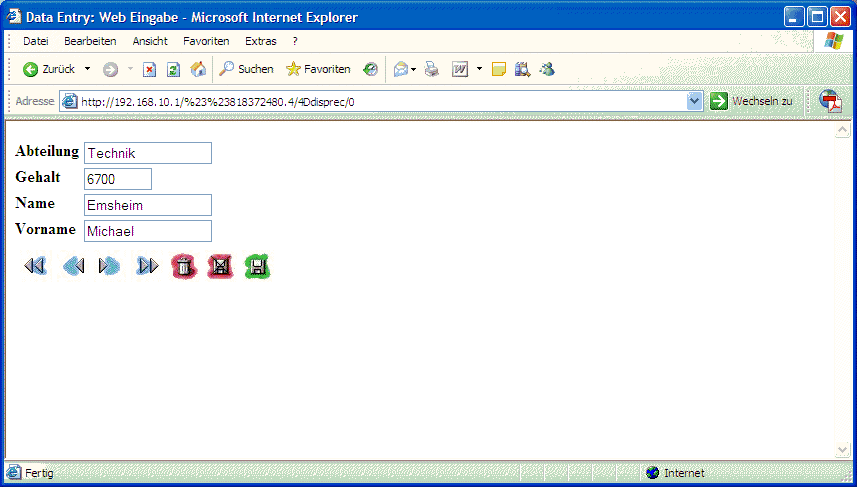Image resolution: width=857 pixels, height=487 pixels.
Task: Click the Print toolbar icon
Action: (x=432, y=69)
